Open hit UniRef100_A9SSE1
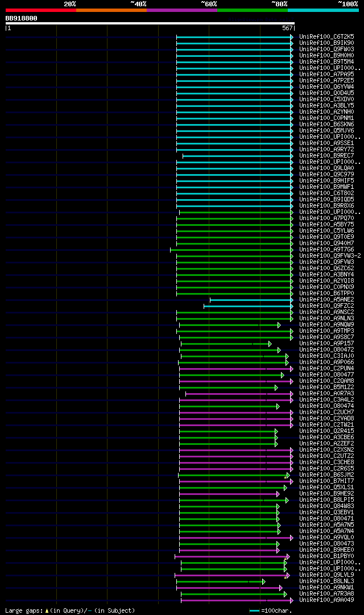 click(326, 143)
